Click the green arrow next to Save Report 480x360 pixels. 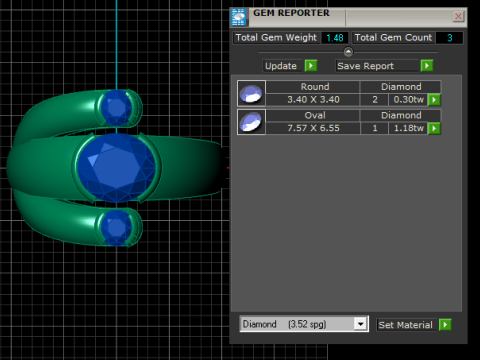point(427,66)
